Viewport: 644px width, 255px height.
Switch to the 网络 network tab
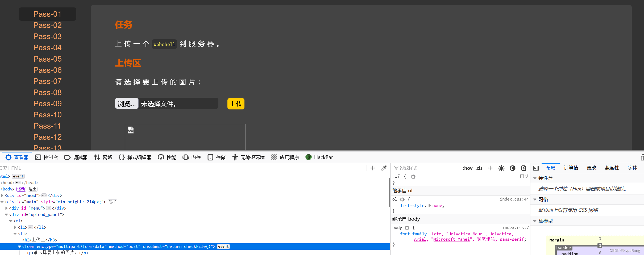pyautogui.click(x=103, y=157)
